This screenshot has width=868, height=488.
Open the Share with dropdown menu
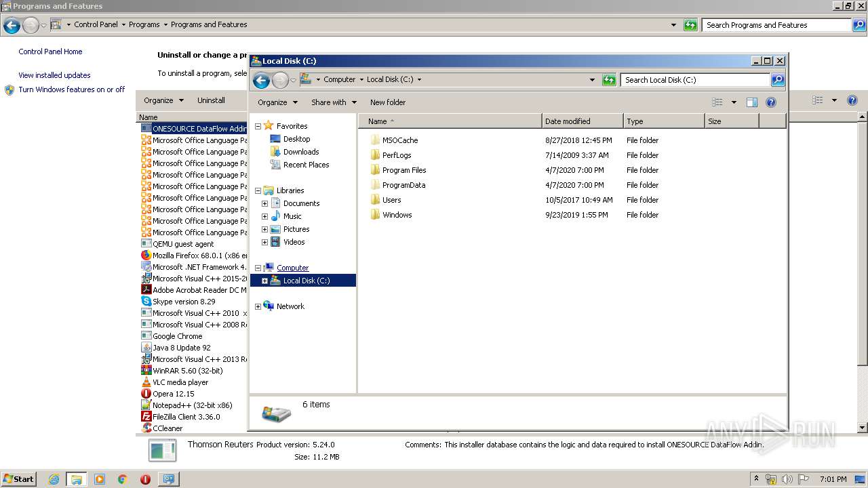coord(334,102)
